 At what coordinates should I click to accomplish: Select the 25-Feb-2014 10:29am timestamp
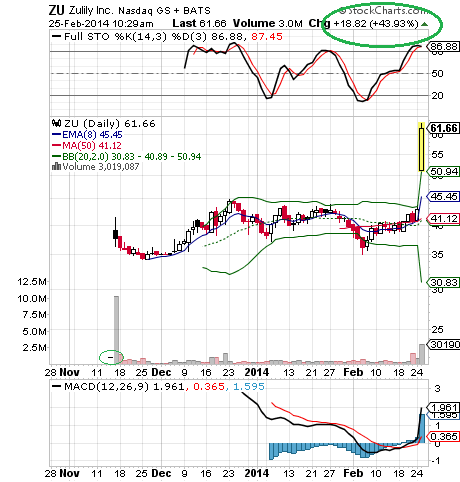tap(101, 24)
